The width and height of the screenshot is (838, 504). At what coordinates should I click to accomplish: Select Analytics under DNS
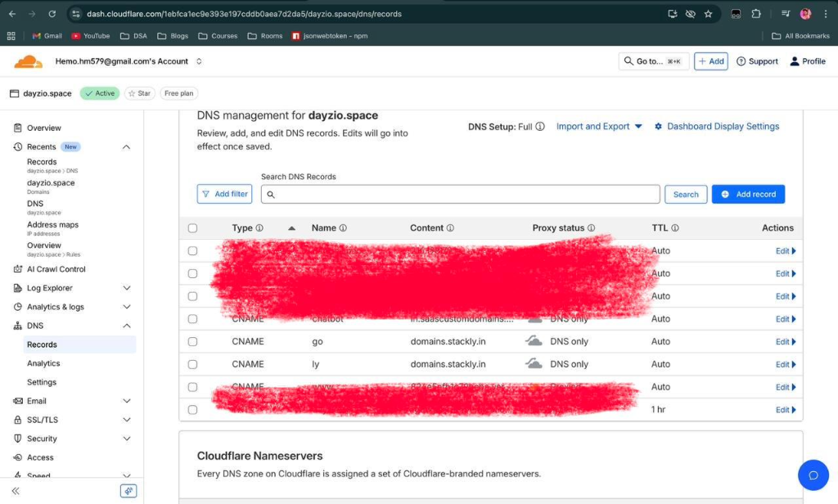click(43, 363)
